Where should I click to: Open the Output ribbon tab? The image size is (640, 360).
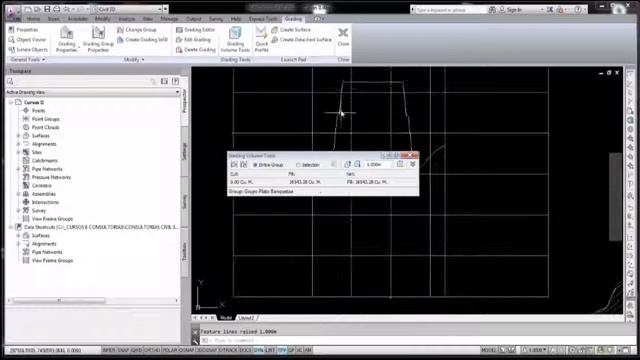[193, 19]
